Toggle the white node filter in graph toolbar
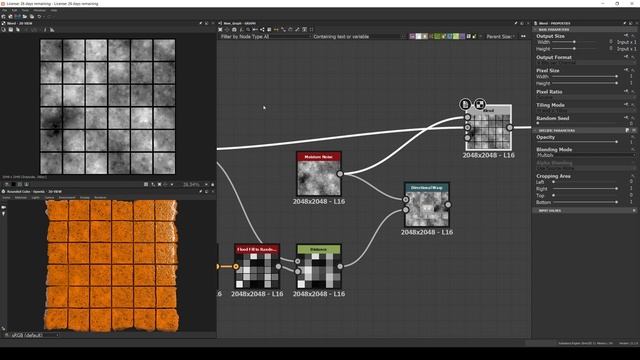Image resolution: width=640 pixels, height=360 pixels. 418,36
